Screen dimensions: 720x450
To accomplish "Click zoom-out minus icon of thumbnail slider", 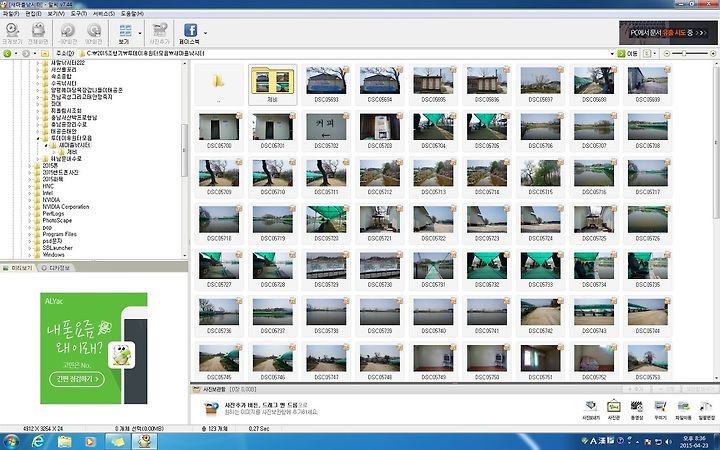I will coord(667,54).
